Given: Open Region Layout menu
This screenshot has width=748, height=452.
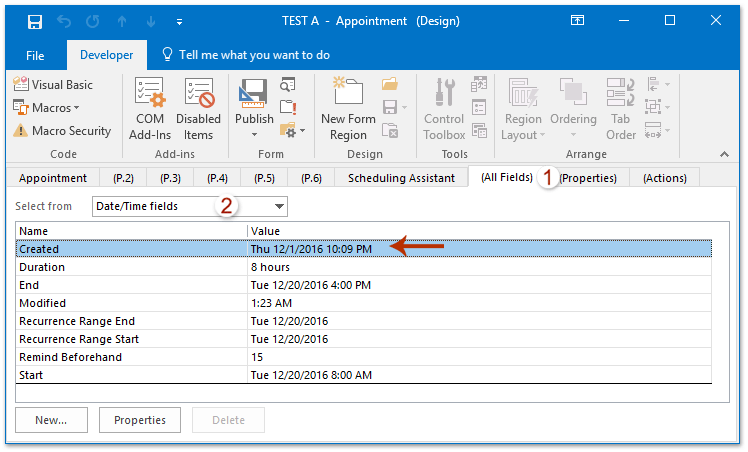Looking at the screenshot, I should tap(523, 109).
